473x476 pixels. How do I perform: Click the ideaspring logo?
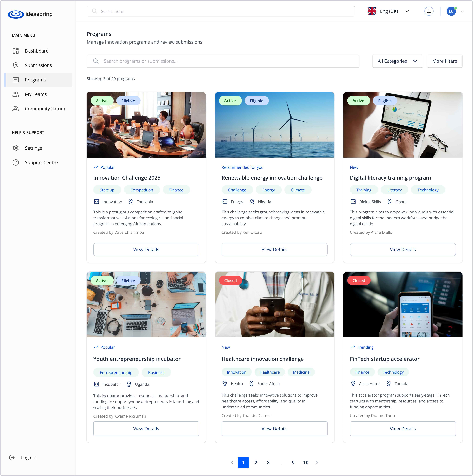click(30, 14)
